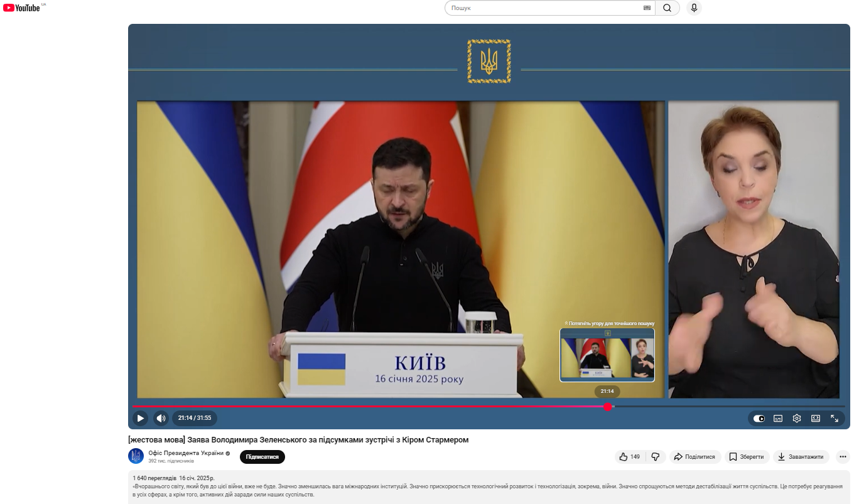Screen dimensions: 854x504
Task: Save the video using Зберегти
Action: point(747,457)
